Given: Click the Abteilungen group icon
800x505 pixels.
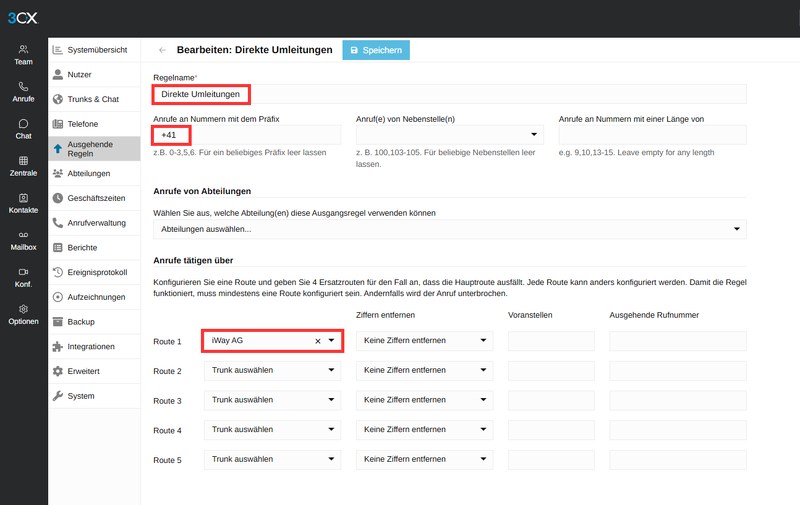Looking at the screenshot, I should point(58,173).
